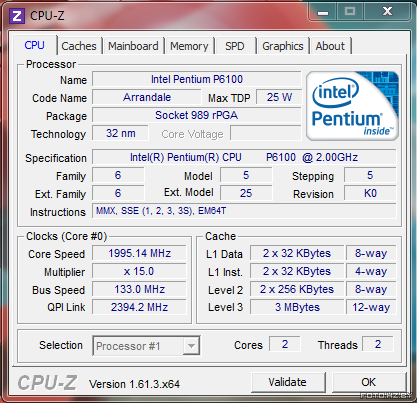Minimize the CPU-Z window

pyautogui.click(x=323, y=12)
